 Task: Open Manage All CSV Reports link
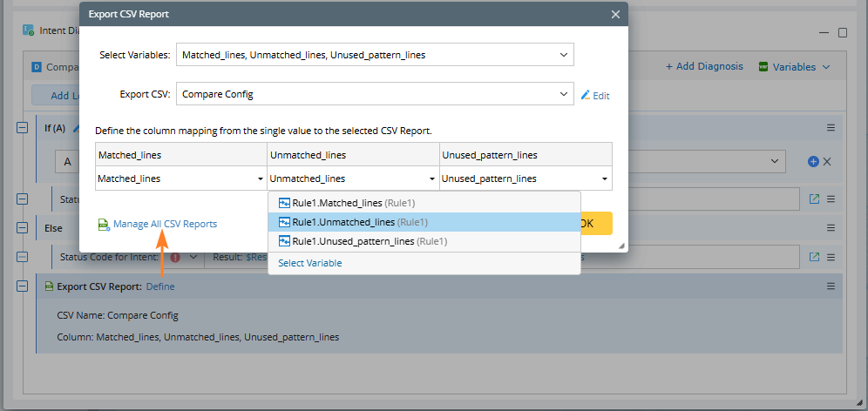point(165,224)
